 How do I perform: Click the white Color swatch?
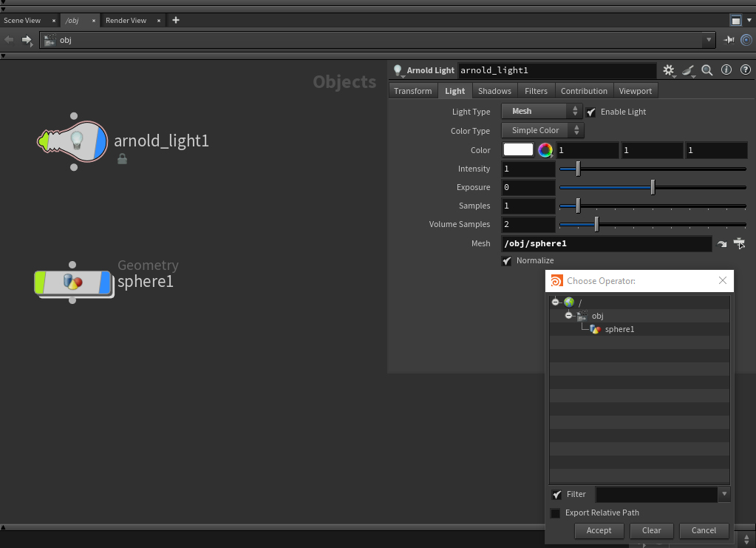[518, 149]
